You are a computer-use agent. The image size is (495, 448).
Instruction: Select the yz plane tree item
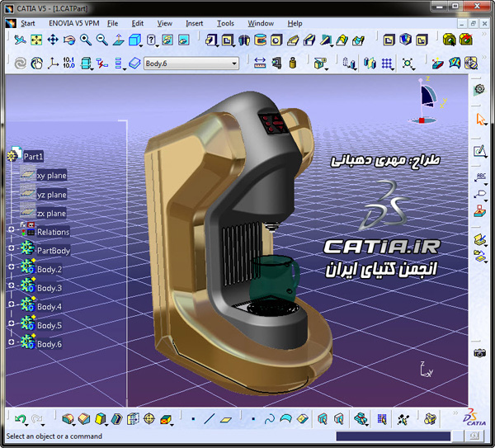click(x=51, y=195)
